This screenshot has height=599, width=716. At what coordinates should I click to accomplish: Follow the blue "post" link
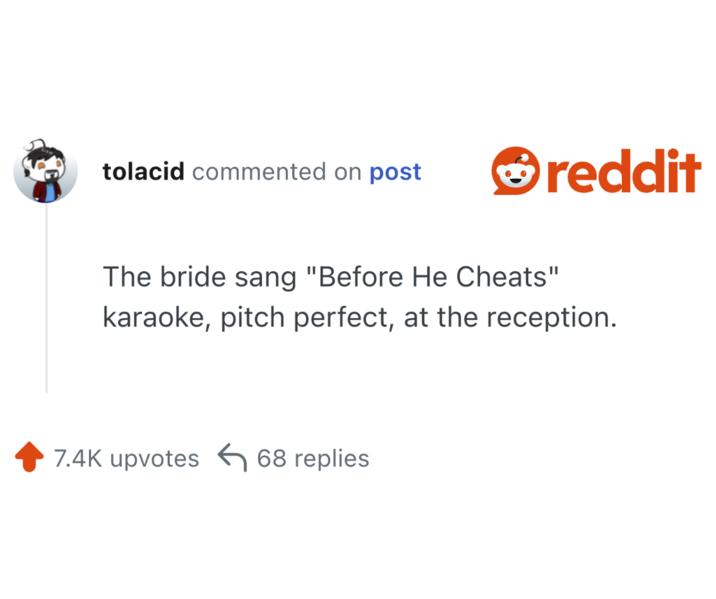point(395,172)
